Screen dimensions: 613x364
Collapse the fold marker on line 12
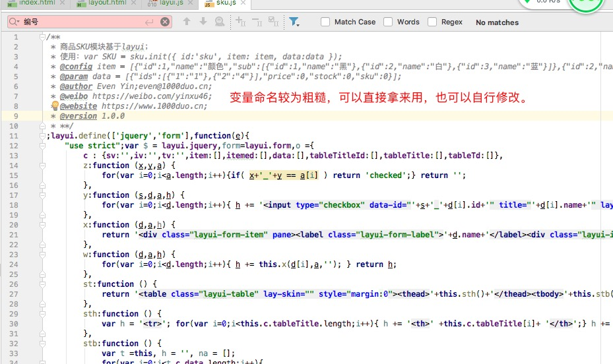(x=42, y=146)
